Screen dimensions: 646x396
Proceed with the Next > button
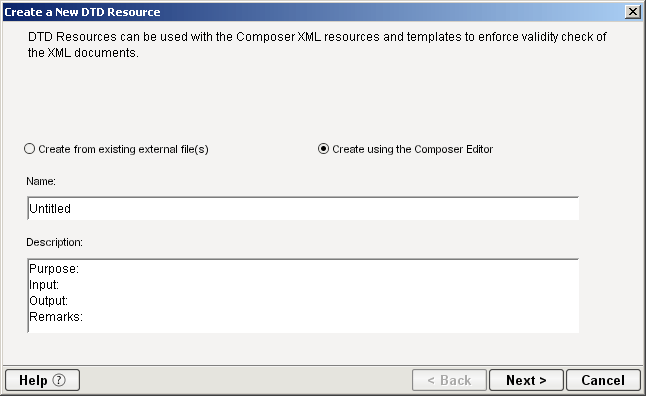(x=526, y=380)
